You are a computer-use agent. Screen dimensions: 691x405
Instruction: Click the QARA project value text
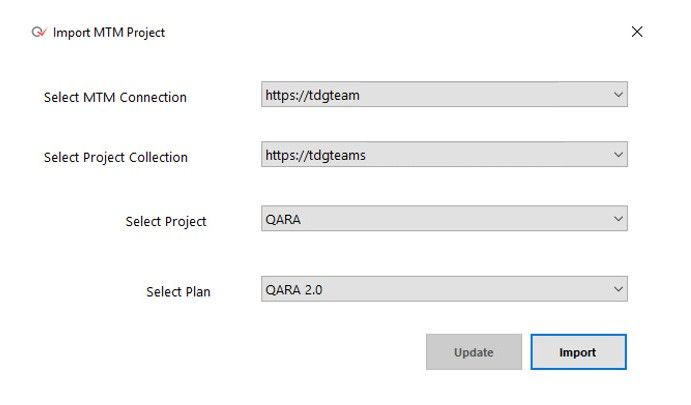coord(283,219)
